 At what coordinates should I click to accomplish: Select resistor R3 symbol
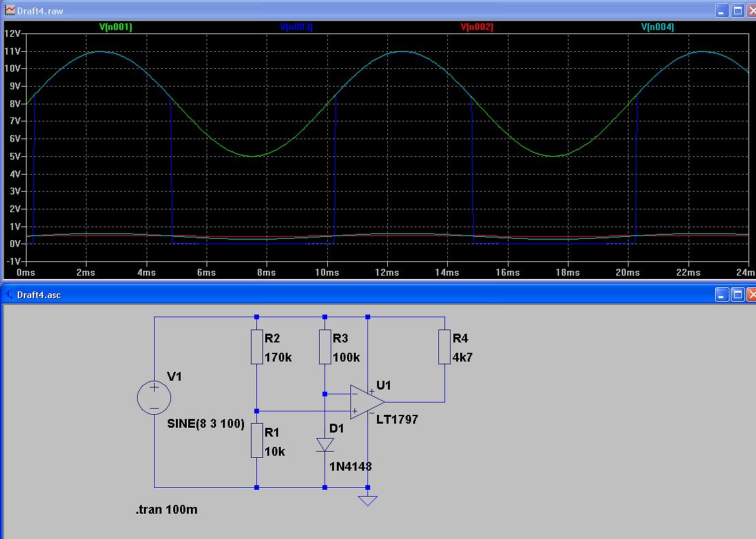pyautogui.click(x=325, y=347)
